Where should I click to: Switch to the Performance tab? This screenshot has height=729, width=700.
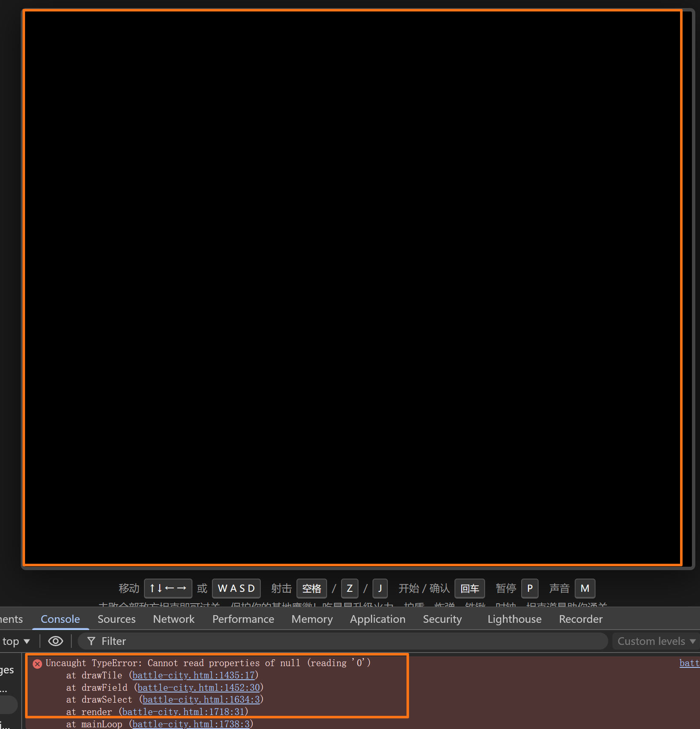pos(243,619)
